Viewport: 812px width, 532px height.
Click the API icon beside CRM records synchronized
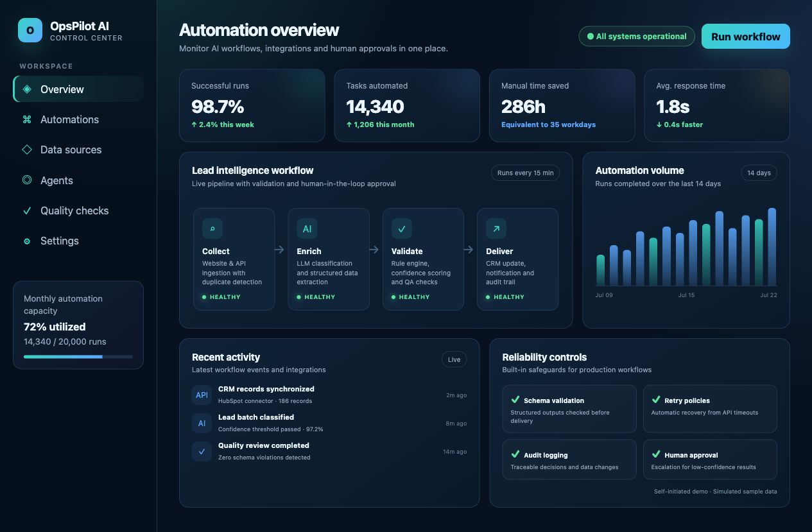click(x=202, y=395)
